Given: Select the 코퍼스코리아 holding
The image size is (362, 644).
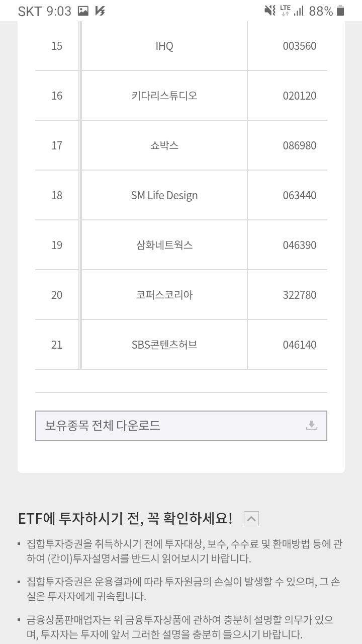Looking at the screenshot, I should point(164,295).
